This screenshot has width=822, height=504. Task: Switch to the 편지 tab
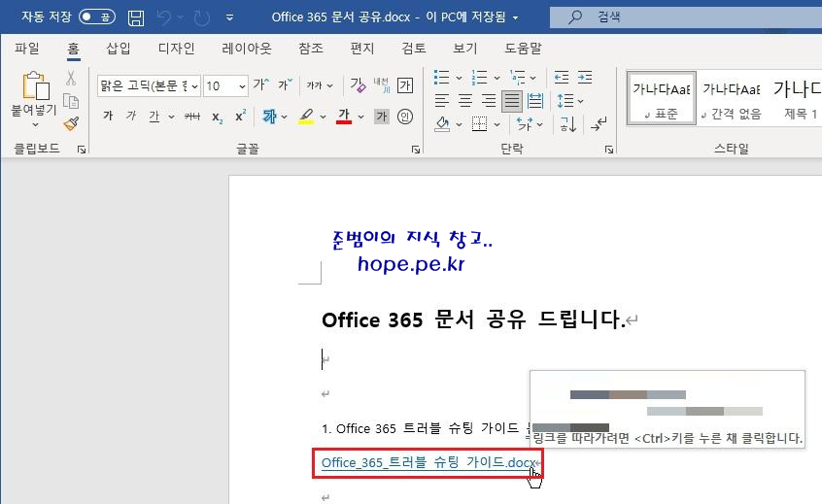tap(362, 49)
